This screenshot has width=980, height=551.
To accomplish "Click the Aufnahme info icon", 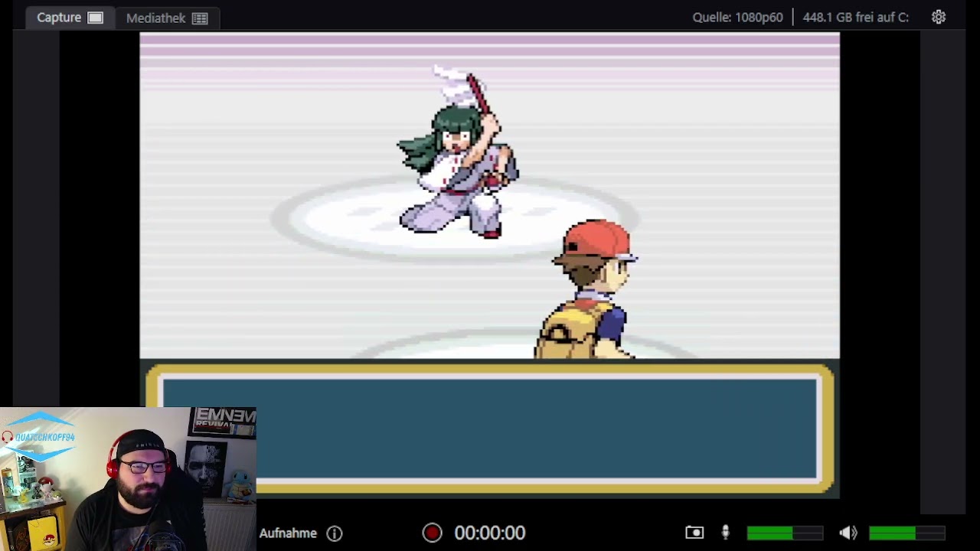I will [335, 533].
